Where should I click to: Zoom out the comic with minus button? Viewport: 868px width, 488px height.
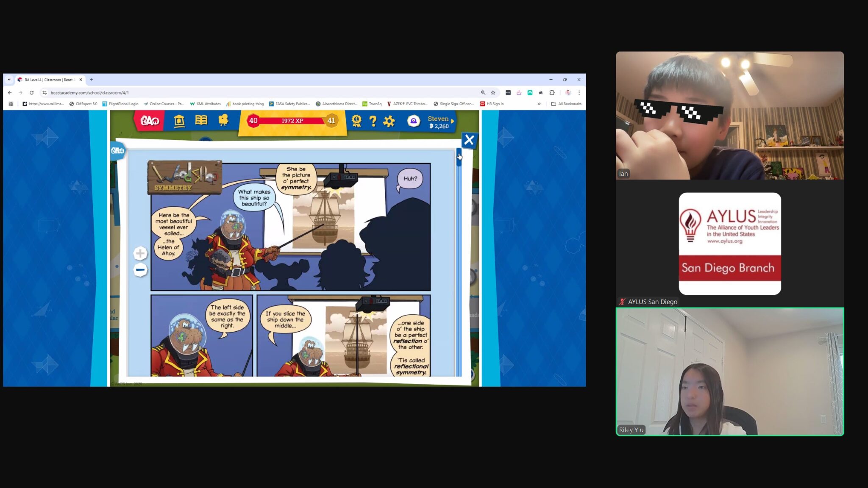pyautogui.click(x=140, y=270)
